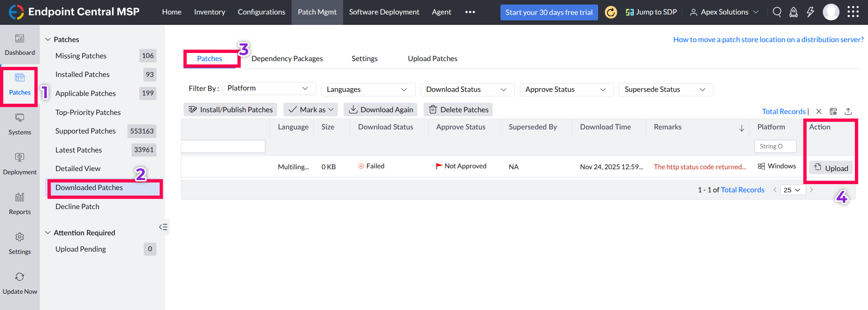Open Software Deployment menu
This screenshot has width=868, height=310.
pos(384,12)
